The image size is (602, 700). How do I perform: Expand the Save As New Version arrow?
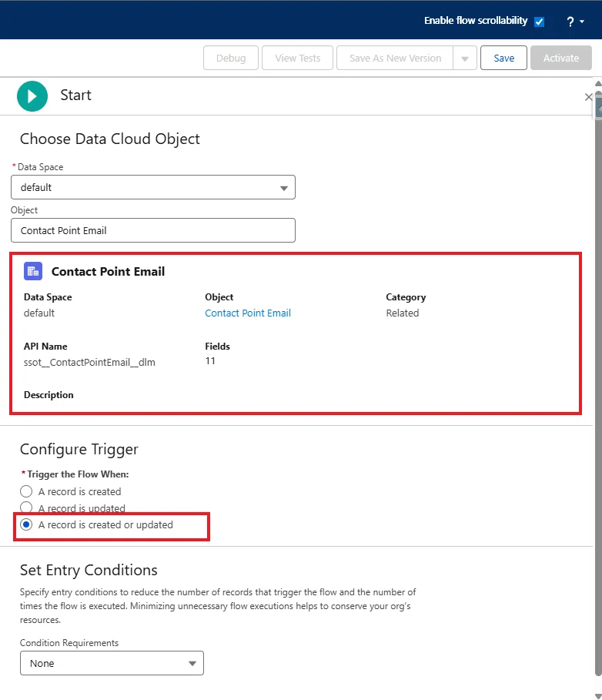(x=464, y=58)
